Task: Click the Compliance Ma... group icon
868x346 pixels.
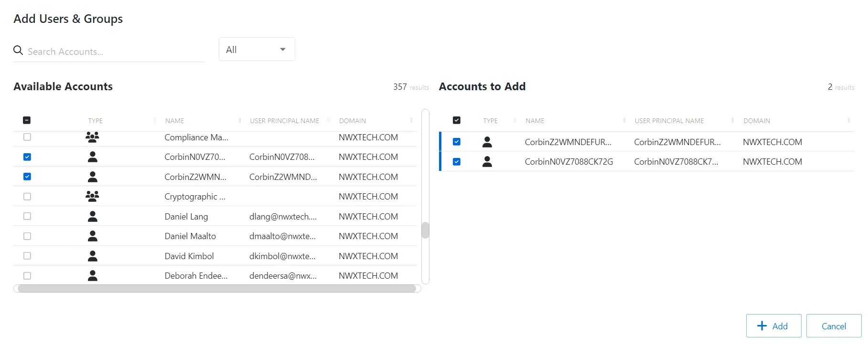Action: point(92,137)
